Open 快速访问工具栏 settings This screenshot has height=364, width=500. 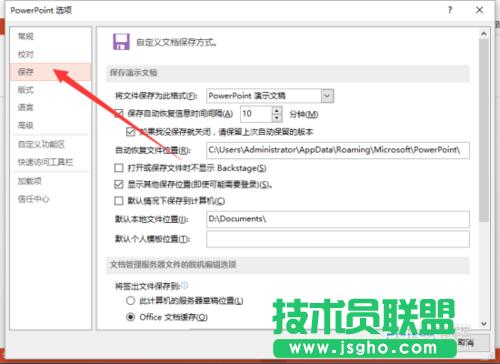[45, 162]
